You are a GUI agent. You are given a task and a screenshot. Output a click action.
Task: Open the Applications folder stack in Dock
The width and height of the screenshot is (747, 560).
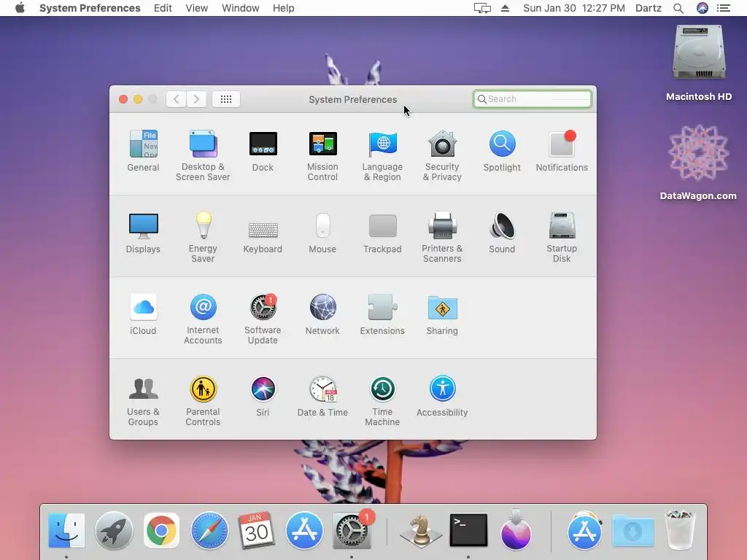coord(584,531)
